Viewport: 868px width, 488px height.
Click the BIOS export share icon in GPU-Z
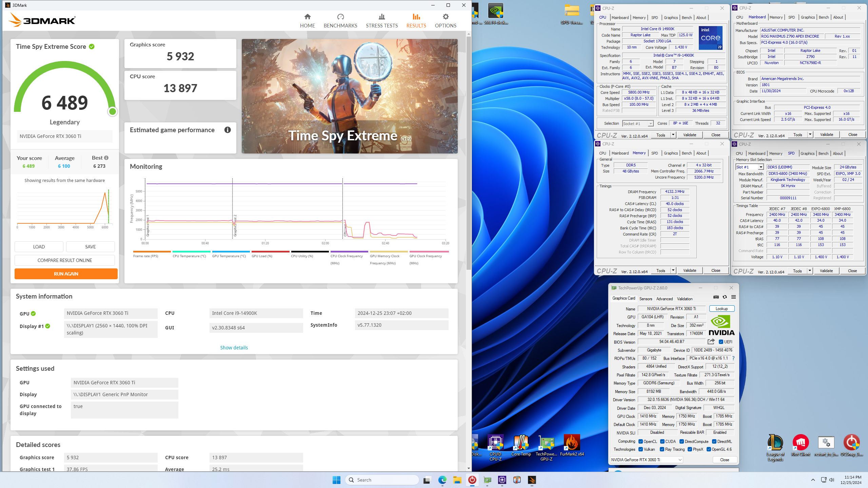(711, 342)
